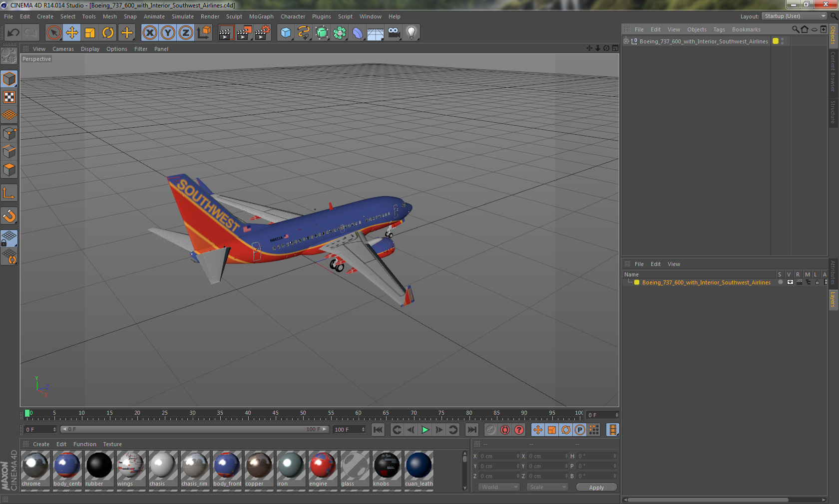Open the World coordinate dropdown
Image resolution: width=839 pixels, height=504 pixels.
click(x=499, y=487)
